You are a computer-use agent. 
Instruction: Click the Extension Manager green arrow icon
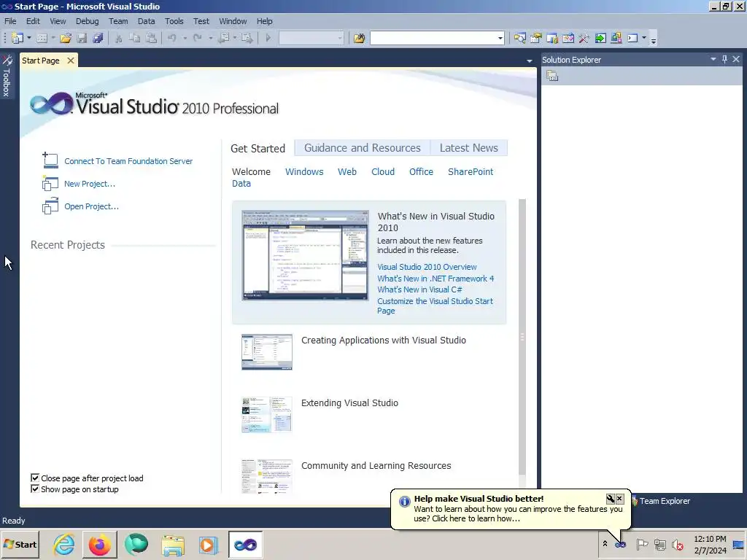pyautogui.click(x=600, y=38)
